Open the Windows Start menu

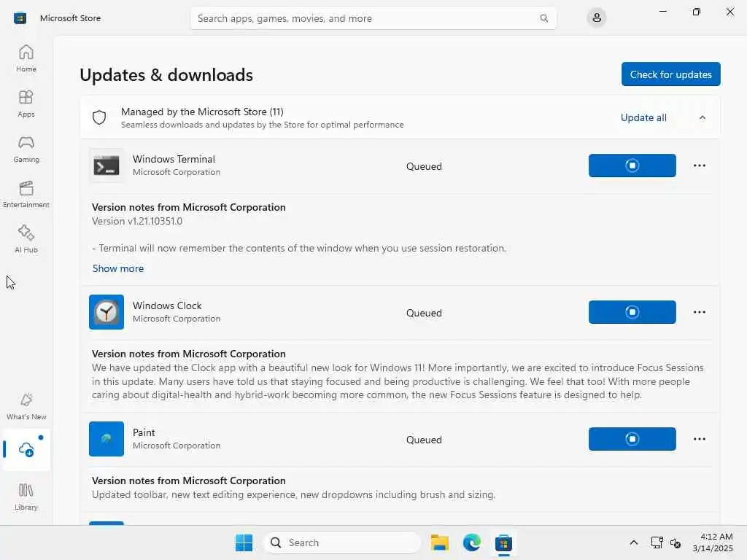point(244,542)
